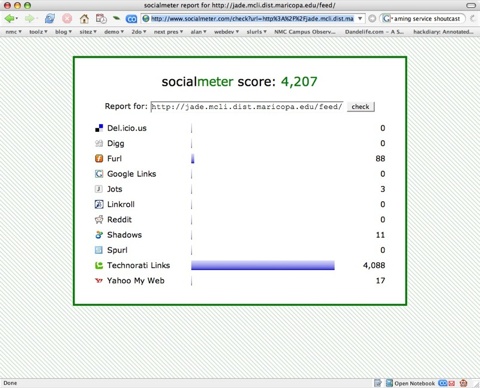Click the Technorati Links label
The height and width of the screenshot is (388, 480).
138,265
